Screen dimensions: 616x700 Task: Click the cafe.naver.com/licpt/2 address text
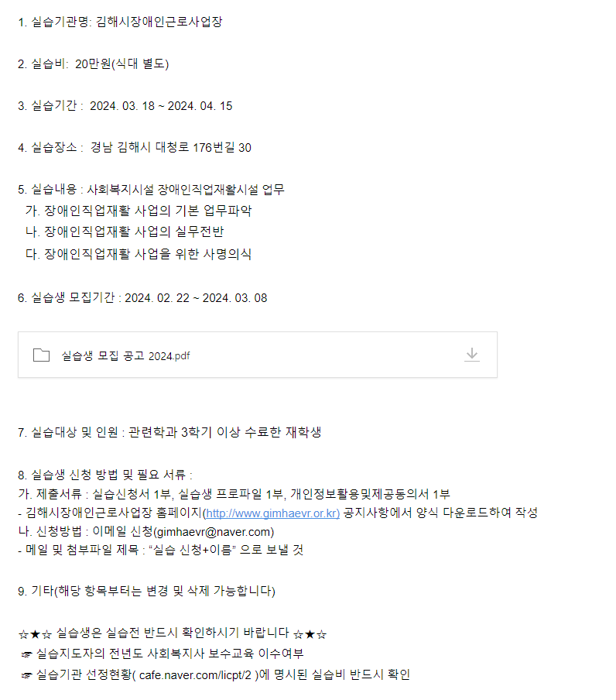[198, 674]
